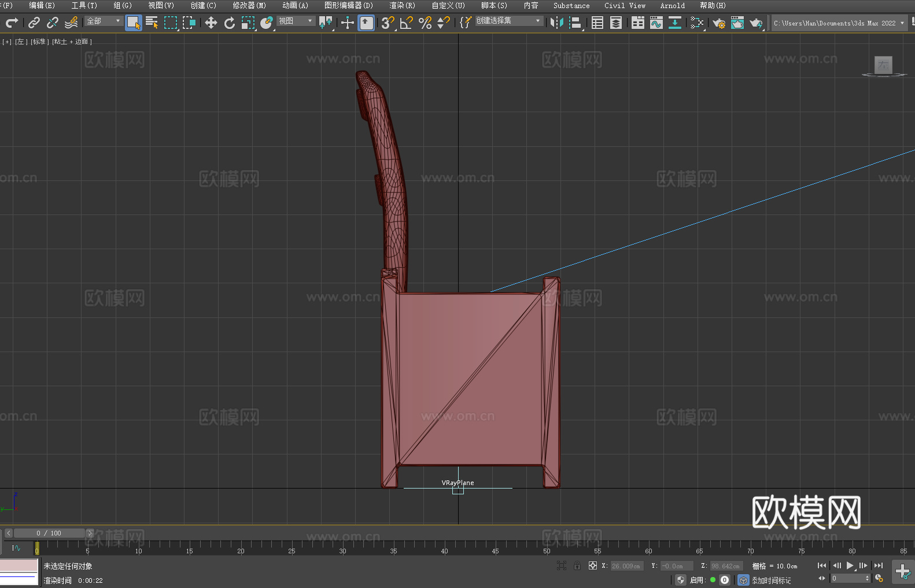
Task: Open the [粘土 + 边面] shading label menu
Action: click(72, 42)
